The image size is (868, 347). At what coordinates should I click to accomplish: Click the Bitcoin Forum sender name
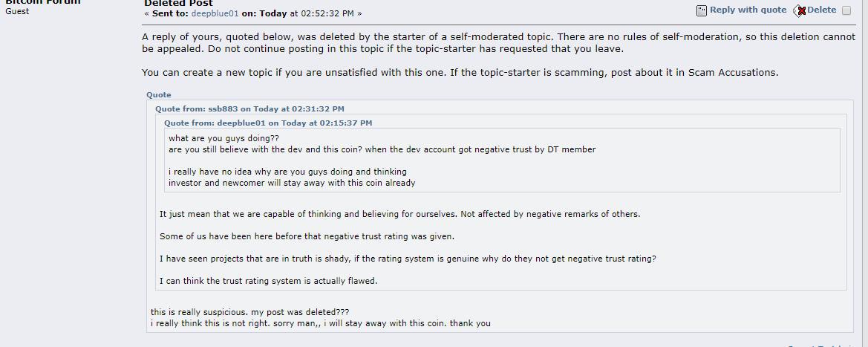[42, 2]
